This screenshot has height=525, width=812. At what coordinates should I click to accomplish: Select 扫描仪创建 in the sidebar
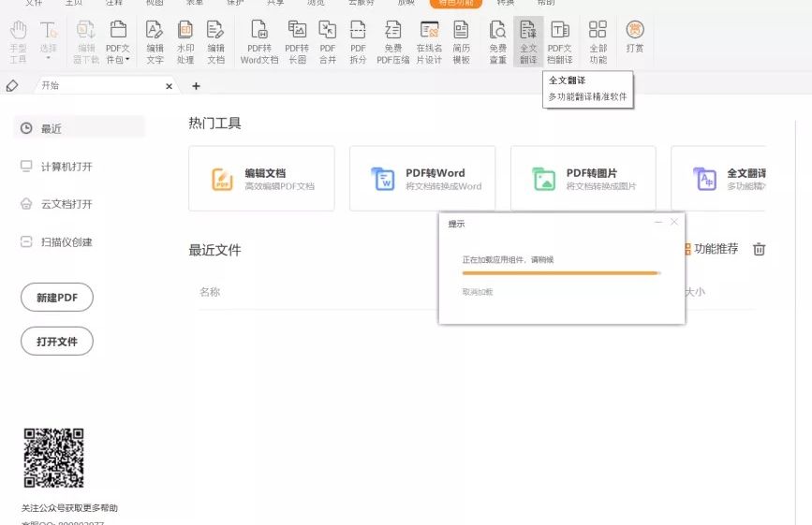pyautogui.click(x=56, y=241)
